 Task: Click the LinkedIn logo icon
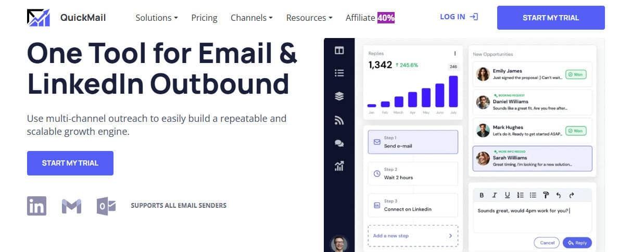(x=36, y=206)
